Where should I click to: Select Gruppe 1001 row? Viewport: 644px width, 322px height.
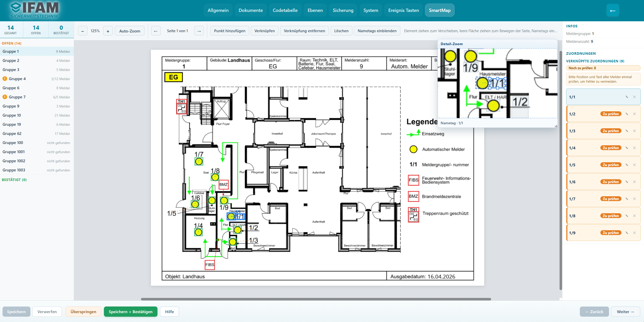(37, 152)
